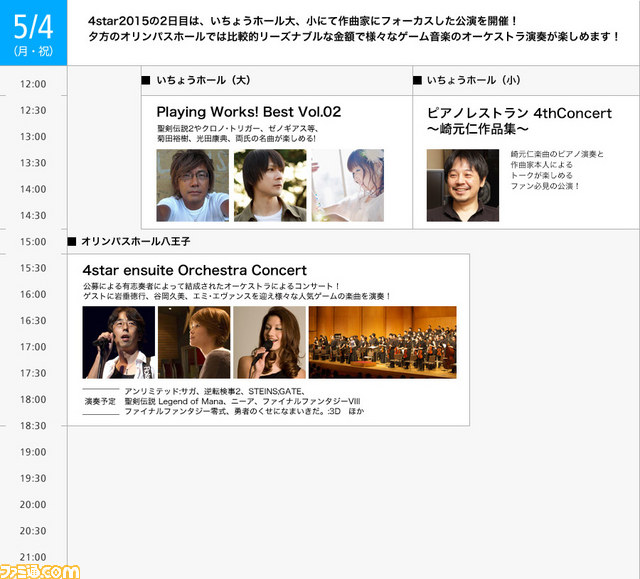Click the 20:00 time label
This screenshot has height=579, width=640.
click(x=33, y=505)
